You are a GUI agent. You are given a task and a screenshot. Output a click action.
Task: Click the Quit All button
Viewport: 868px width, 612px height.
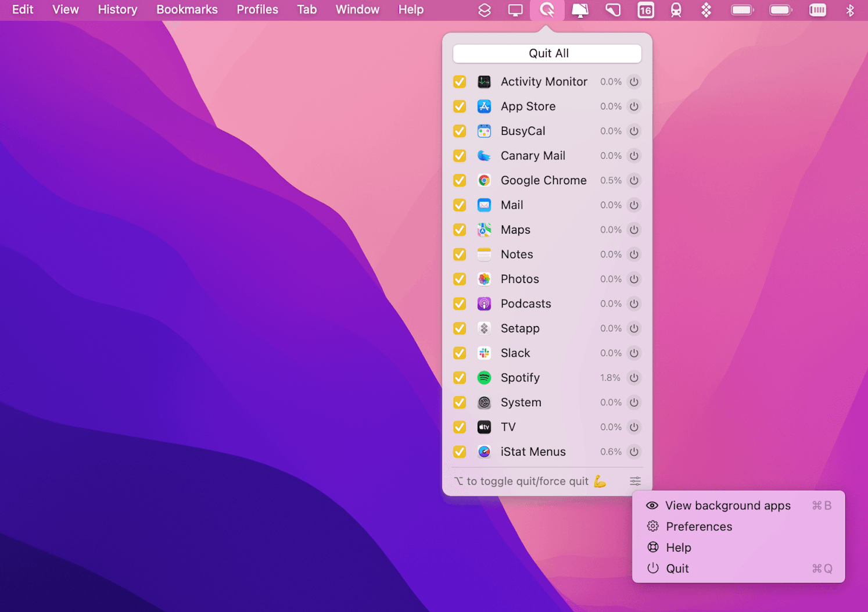(547, 53)
